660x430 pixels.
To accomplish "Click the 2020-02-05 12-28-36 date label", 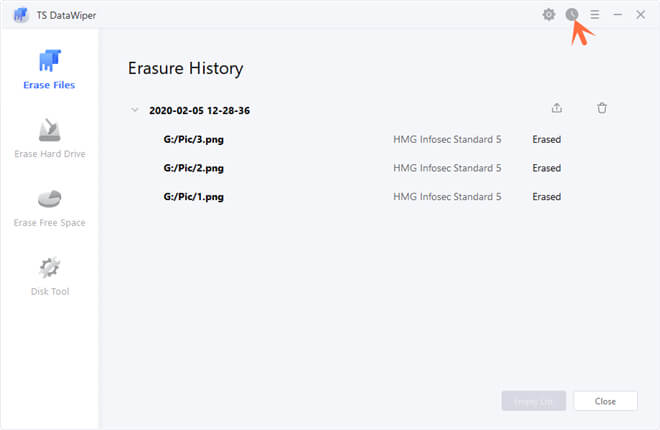I will 199,110.
